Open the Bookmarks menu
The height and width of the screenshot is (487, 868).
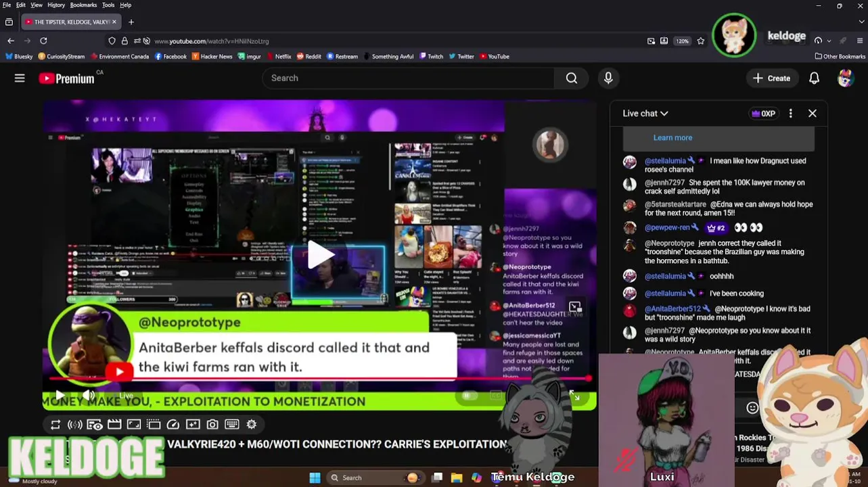(x=83, y=5)
